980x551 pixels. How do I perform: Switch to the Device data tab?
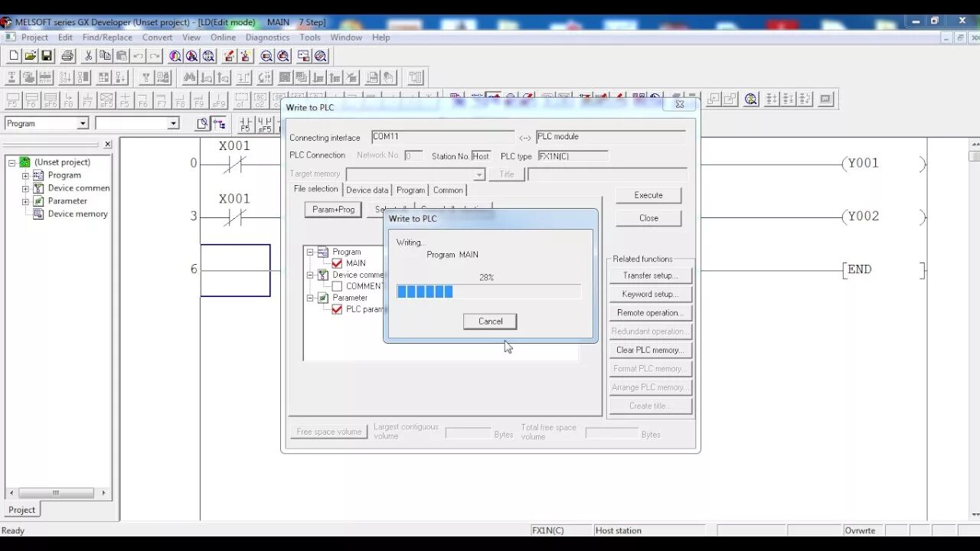[x=367, y=189]
